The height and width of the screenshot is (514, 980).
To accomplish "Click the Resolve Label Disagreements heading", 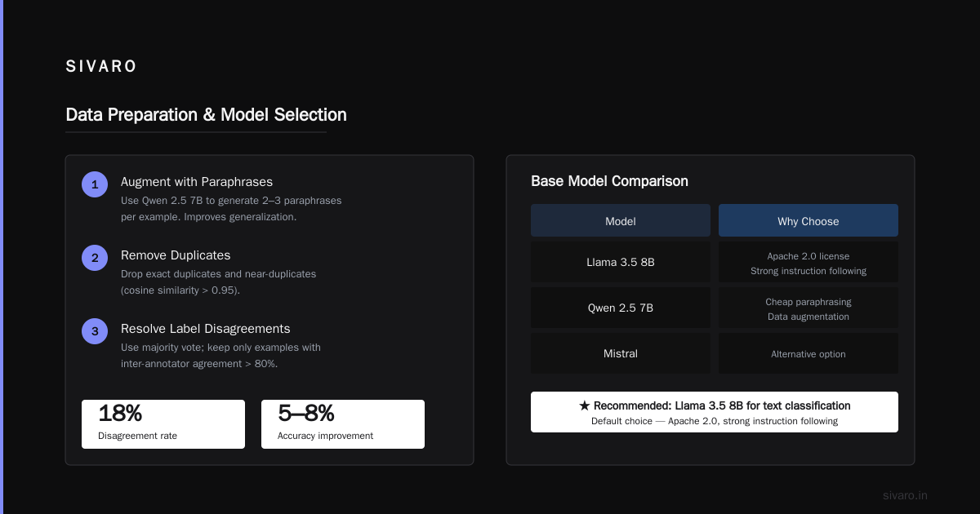I will 206,329.
